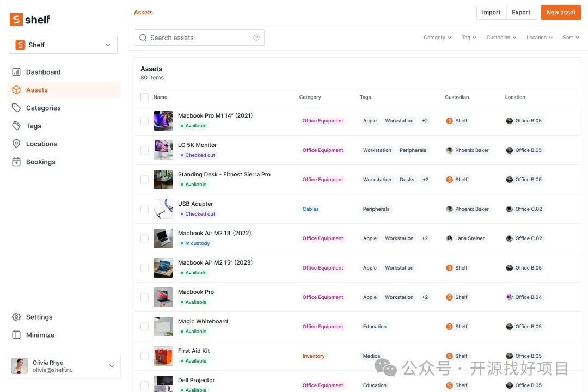Screen dimensions: 588x392
Task: Navigate to Locations in sidebar
Action: (x=64, y=144)
